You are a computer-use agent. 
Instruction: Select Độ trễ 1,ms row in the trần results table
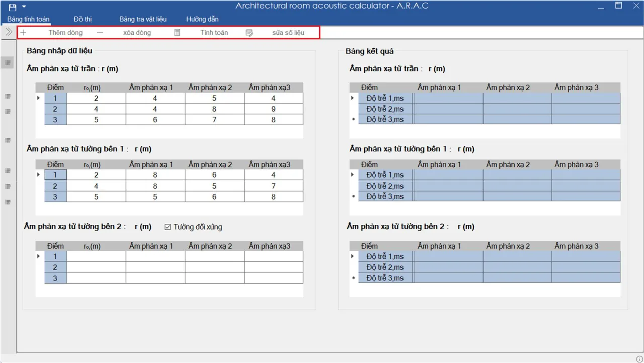385,98
